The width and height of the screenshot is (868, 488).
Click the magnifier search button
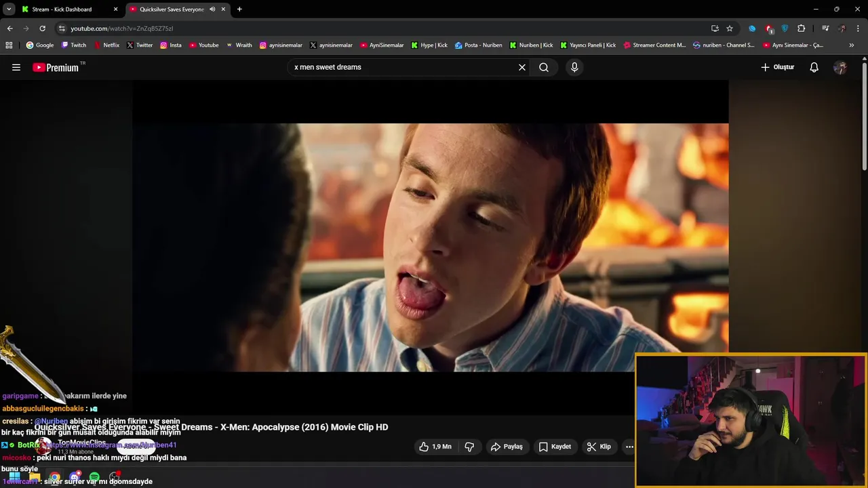pos(544,67)
